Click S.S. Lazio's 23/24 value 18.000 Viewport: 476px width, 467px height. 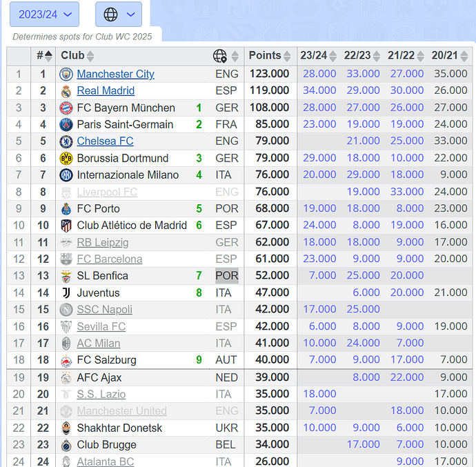click(x=319, y=394)
